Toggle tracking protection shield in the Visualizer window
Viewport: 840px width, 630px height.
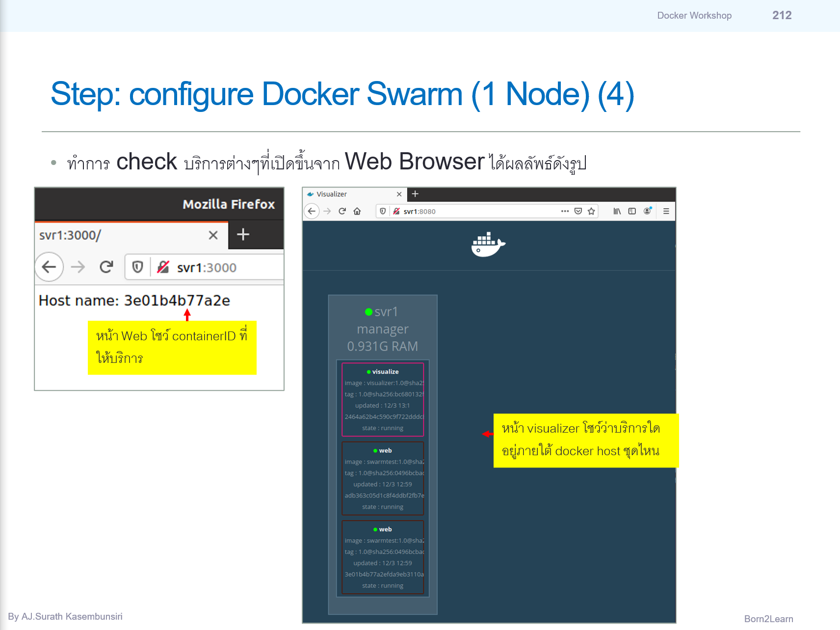tap(383, 211)
